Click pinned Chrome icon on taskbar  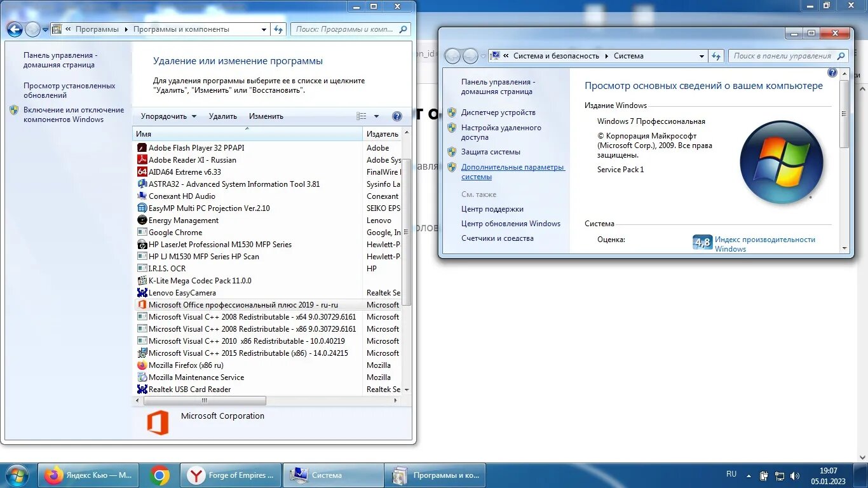(159, 475)
